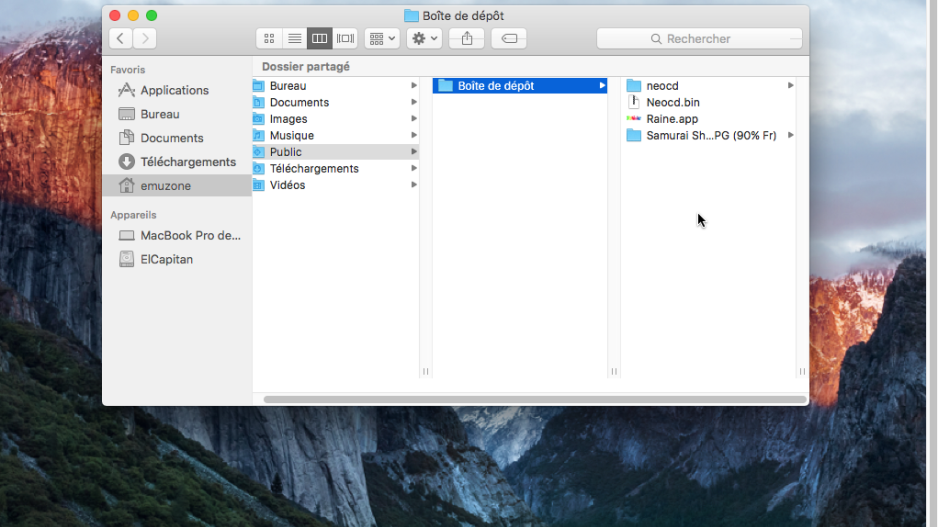The image size is (938, 527).
Task: Go forward with the right chevron button
Action: point(145,38)
